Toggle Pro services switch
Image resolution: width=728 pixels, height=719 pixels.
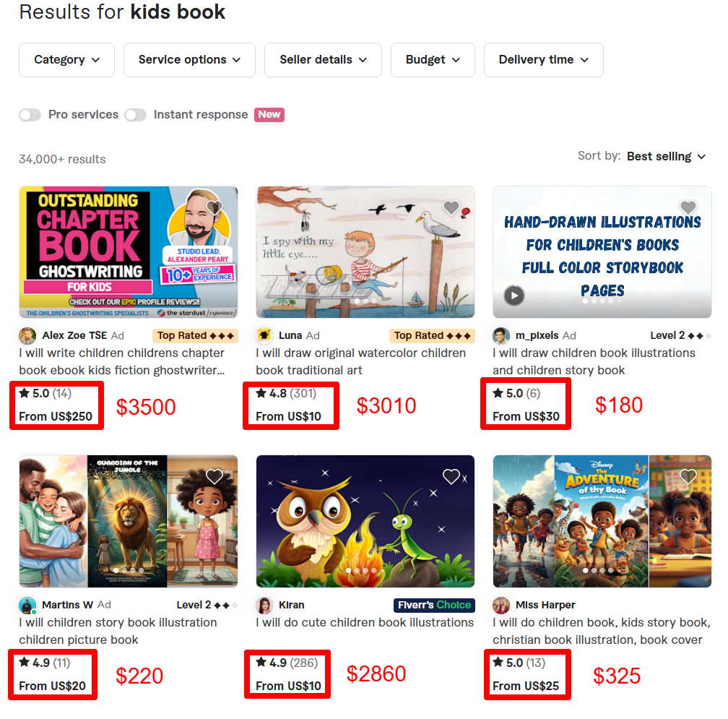[x=30, y=115]
